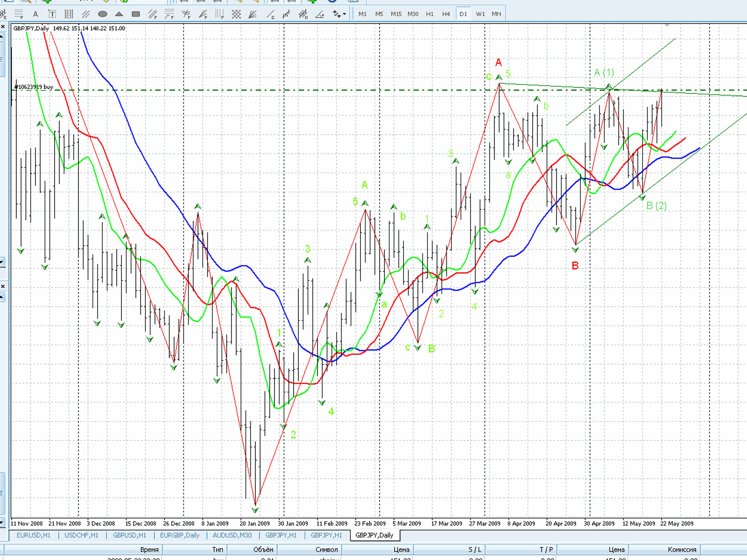This screenshot has width=747, height=560.
Task: Switch chart to M1 timeframe
Action: coord(362,14)
